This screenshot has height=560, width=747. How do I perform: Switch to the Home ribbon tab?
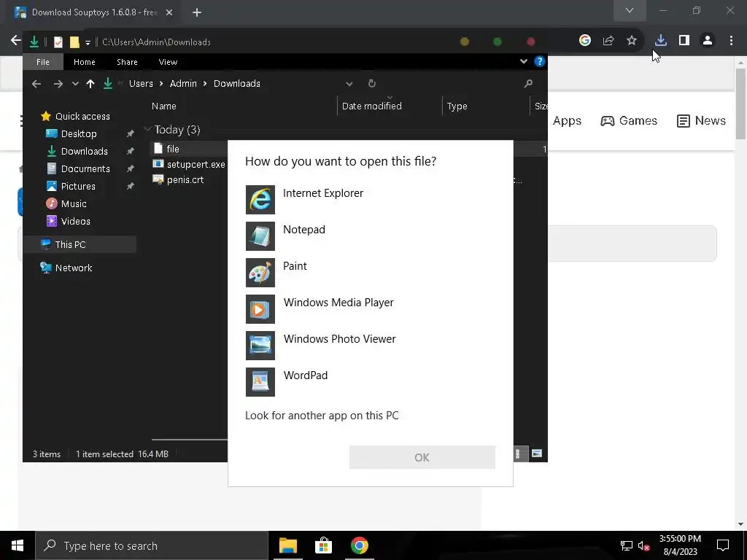tap(85, 62)
